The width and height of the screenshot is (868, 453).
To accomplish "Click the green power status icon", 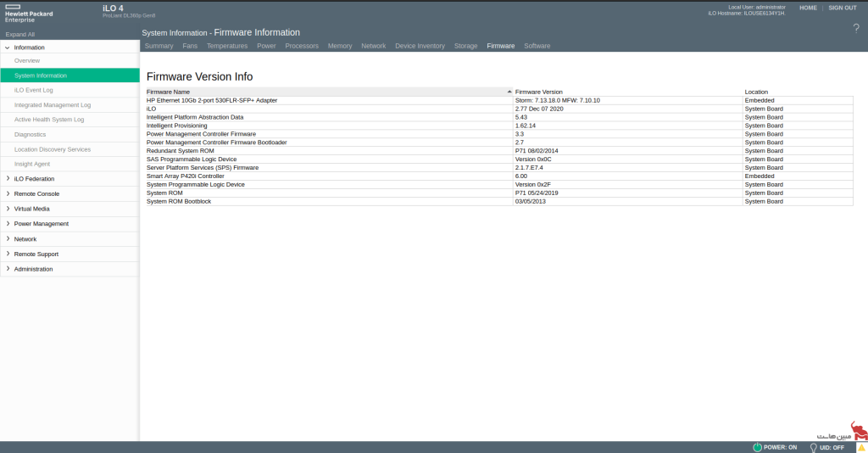I will (x=757, y=447).
